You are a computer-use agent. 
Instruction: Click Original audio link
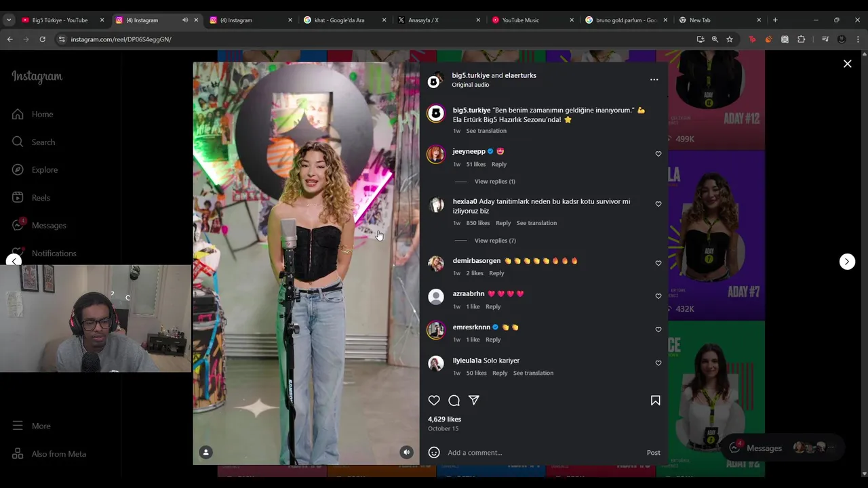(471, 85)
